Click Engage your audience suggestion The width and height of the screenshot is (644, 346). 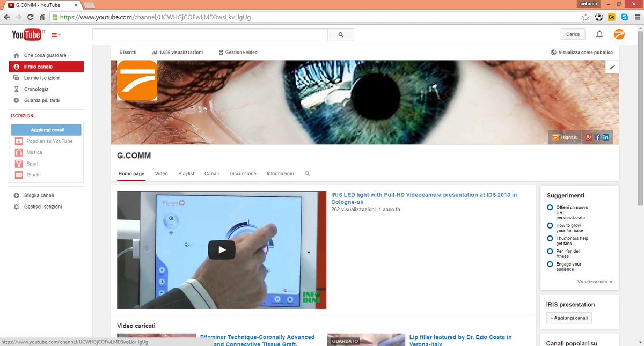pyautogui.click(x=569, y=267)
